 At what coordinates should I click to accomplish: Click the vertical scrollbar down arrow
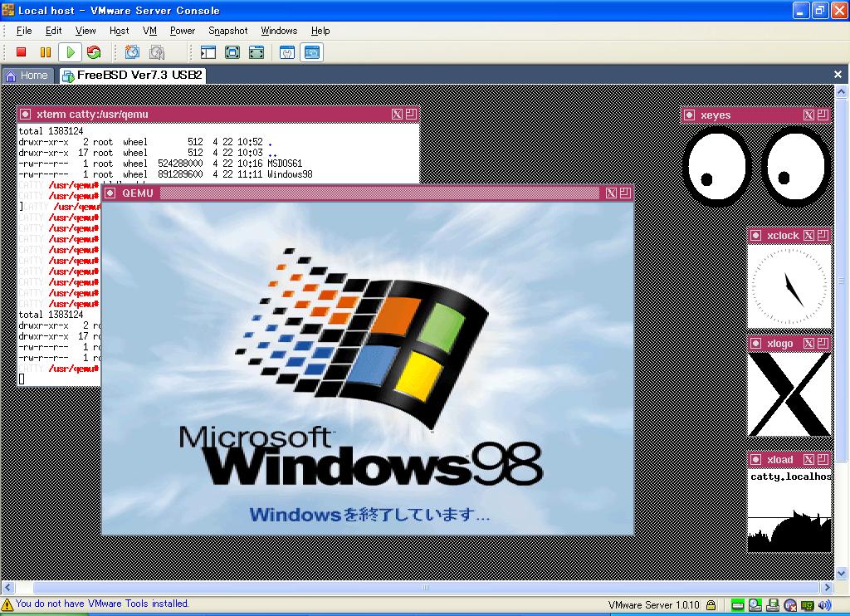point(842,573)
